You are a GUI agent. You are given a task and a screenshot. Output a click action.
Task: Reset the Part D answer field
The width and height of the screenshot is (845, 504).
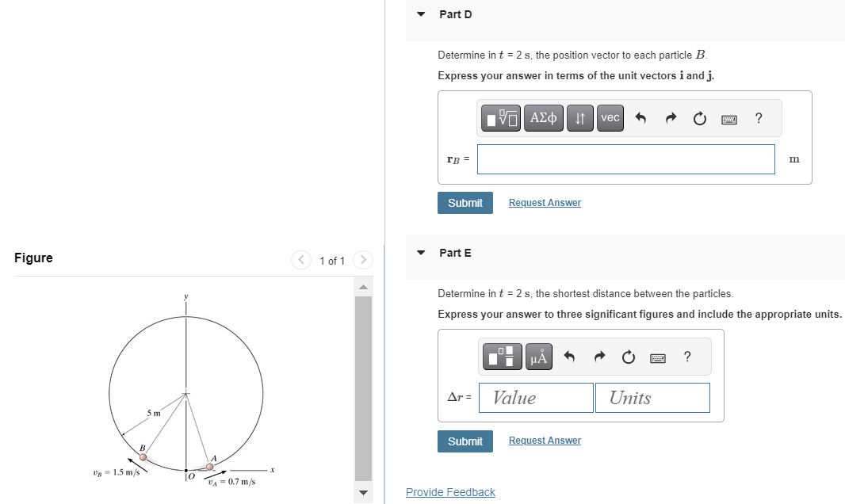tap(699, 117)
